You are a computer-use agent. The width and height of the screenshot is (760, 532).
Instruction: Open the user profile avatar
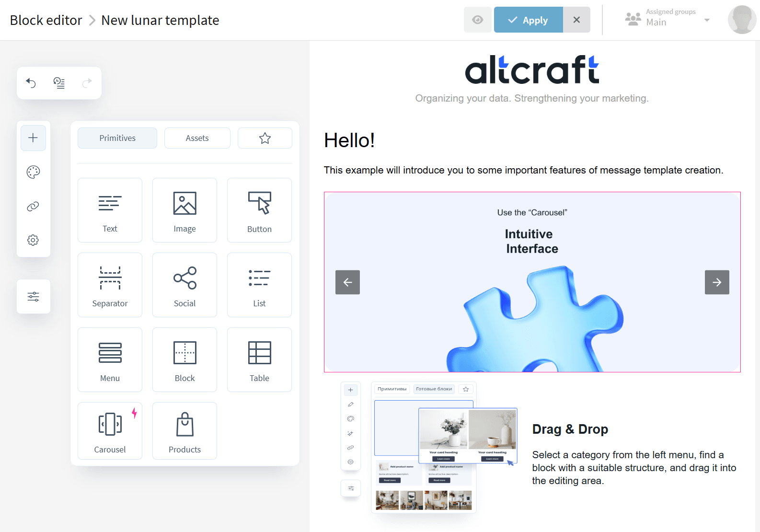point(742,20)
